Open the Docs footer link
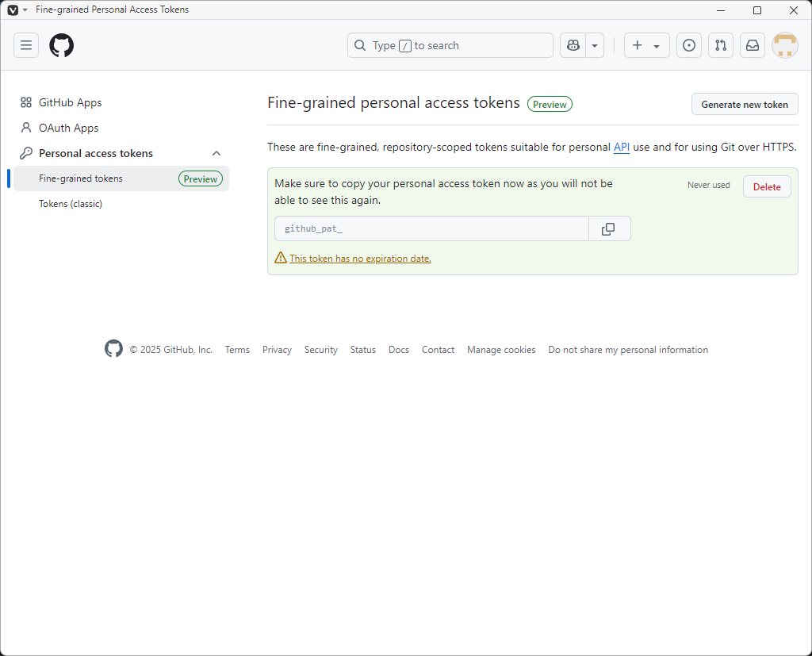This screenshot has height=656, width=812. point(398,350)
